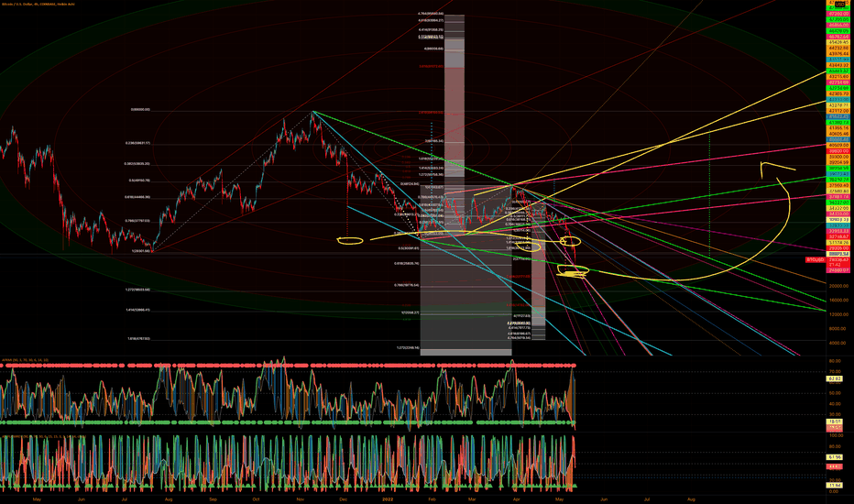Click the 4000.00 price axis label

tap(838, 343)
